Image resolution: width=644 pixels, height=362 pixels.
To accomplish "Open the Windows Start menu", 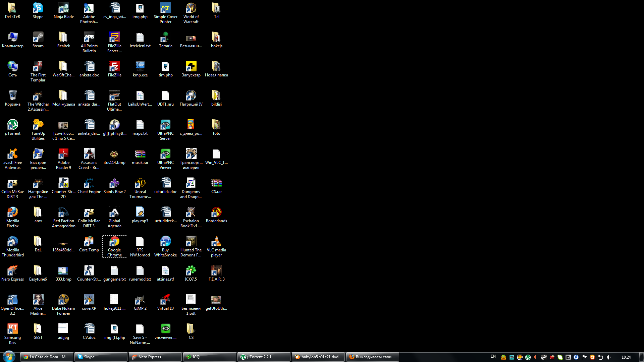I will coord(9,356).
